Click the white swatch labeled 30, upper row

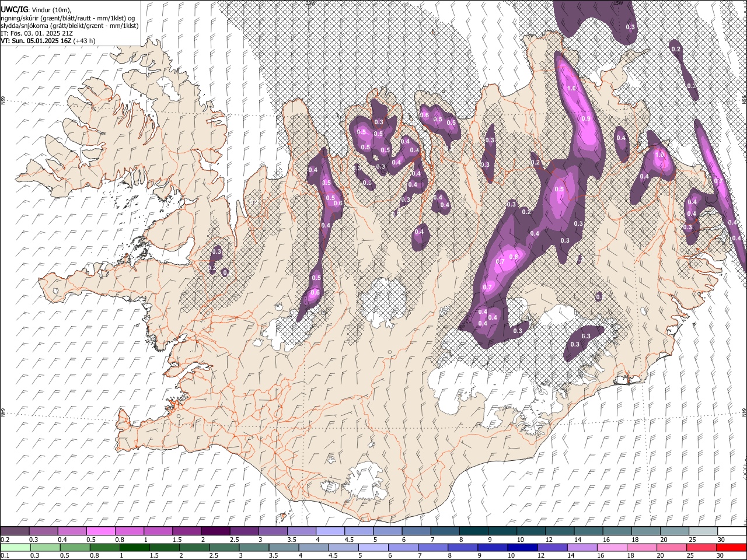(732, 531)
